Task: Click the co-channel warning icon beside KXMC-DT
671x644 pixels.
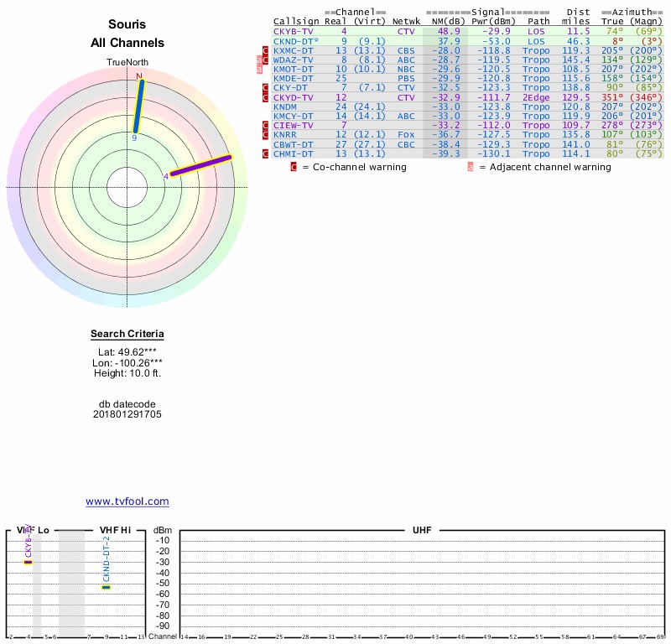Action: click(x=266, y=50)
